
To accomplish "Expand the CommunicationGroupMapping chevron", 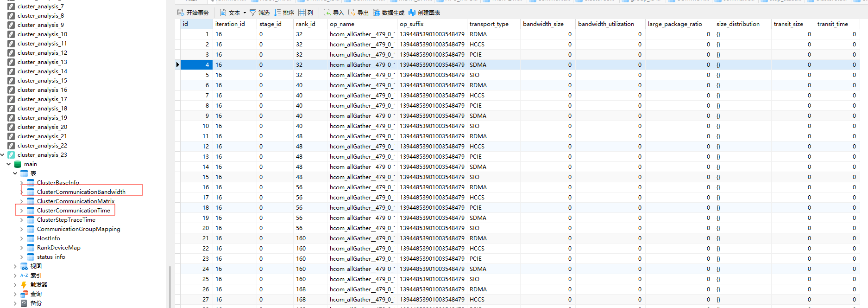I will [x=21, y=229].
